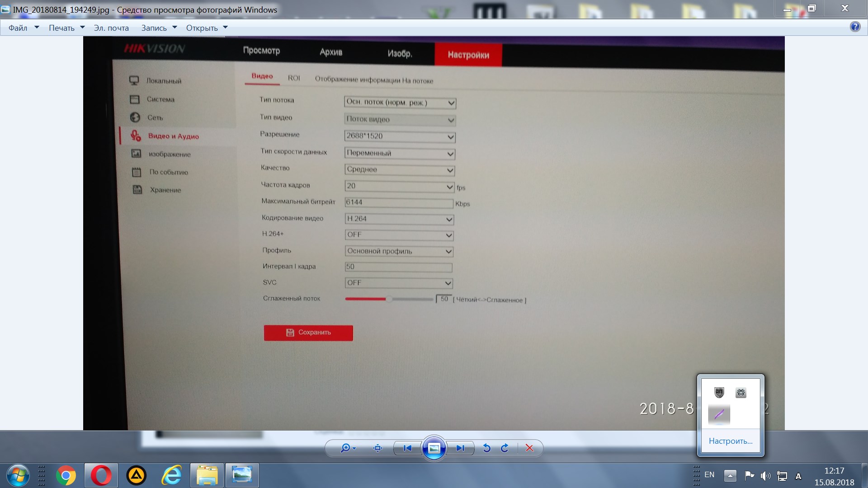Open the photo viewer help icon
The image size is (868, 488).
(x=855, y=27)
